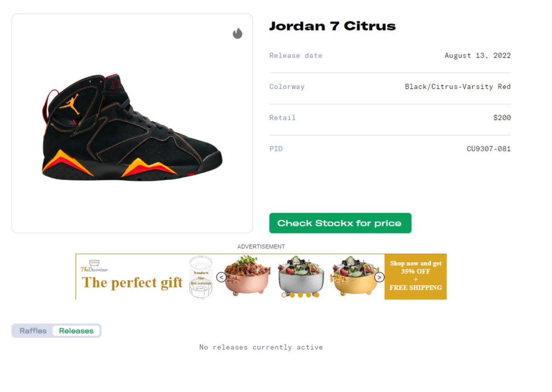Switch to the Raffles tab
552x392 pixels.
pos(33,331)
